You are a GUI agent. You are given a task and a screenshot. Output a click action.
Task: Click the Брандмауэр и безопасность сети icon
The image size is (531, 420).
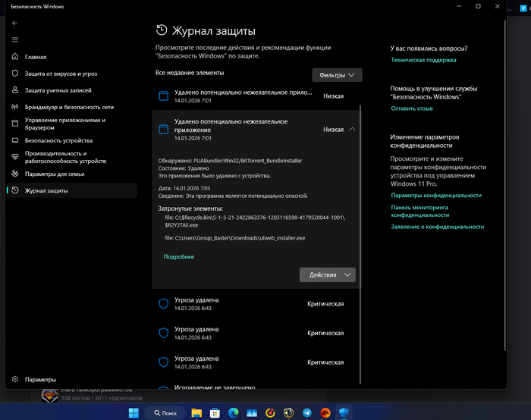[15, 107]
